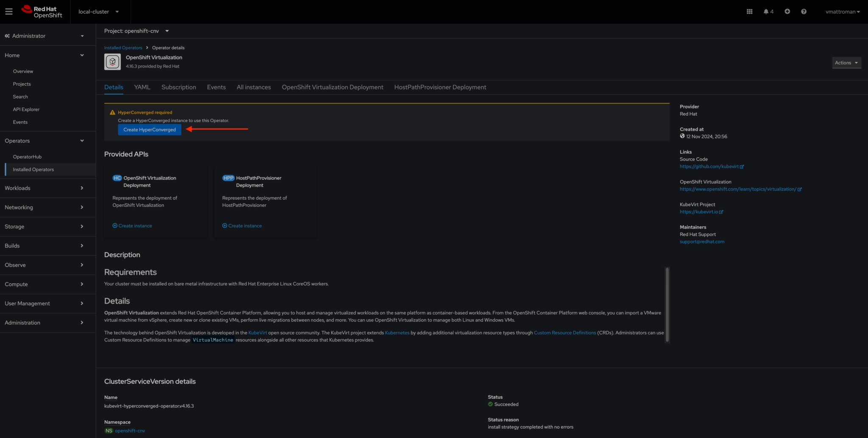Switch to the YAML tab
Screen dimensions: 868x438
tap(142, 87)
